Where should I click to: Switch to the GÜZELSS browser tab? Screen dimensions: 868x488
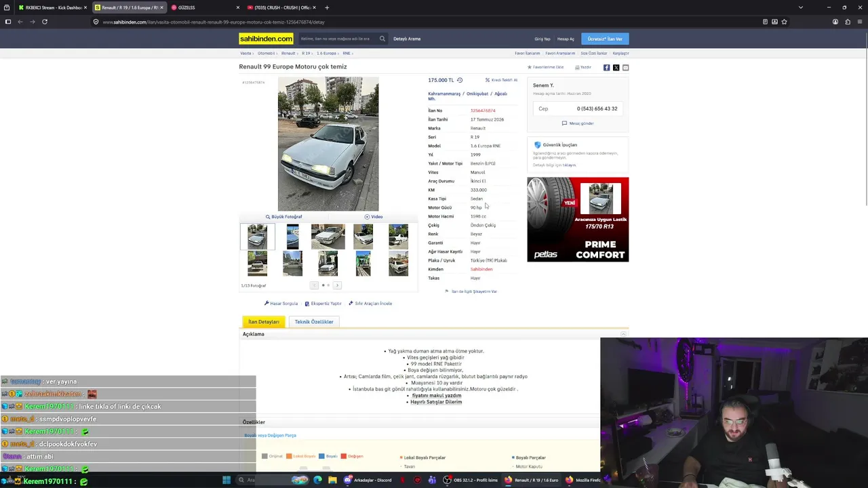click(x=205, y=7)
